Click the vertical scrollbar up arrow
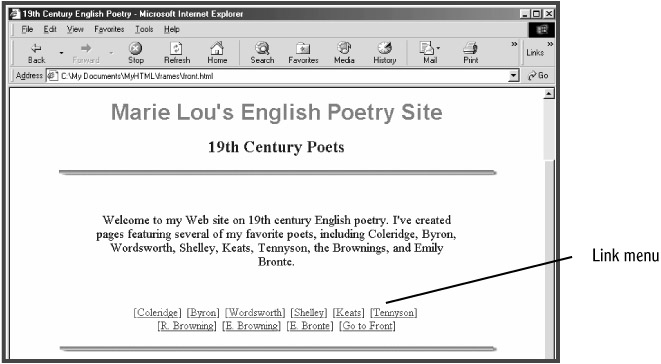The width and height of the screenshot is (661, 364). (x=548, y=94)
